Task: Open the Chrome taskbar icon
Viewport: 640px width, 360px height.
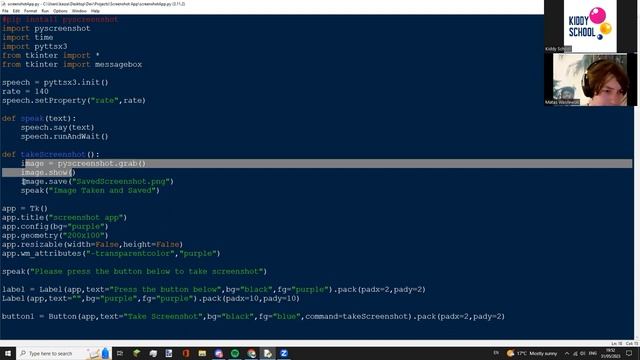Action: pyautogui.click(x=251, y=353)
